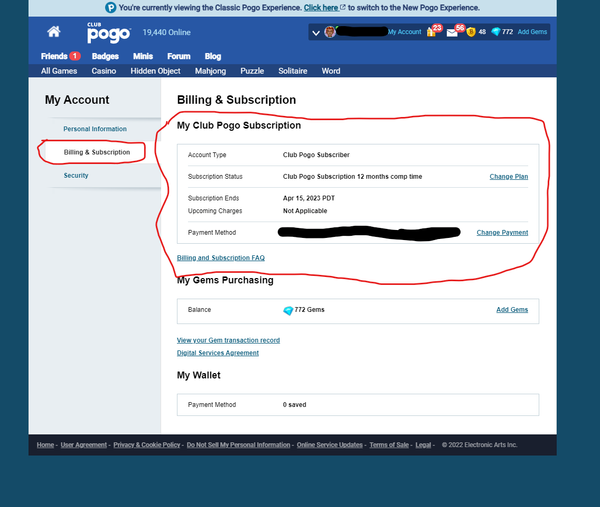
Task: Open Terms of Sale footer link
Action: coord(389,445)
